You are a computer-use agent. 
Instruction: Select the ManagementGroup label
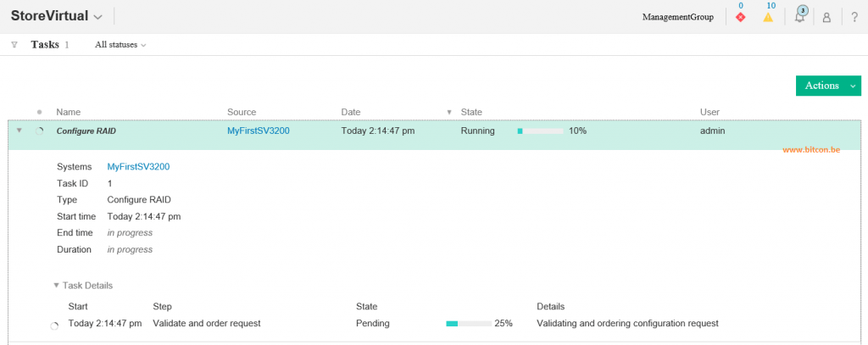[677, 17]
